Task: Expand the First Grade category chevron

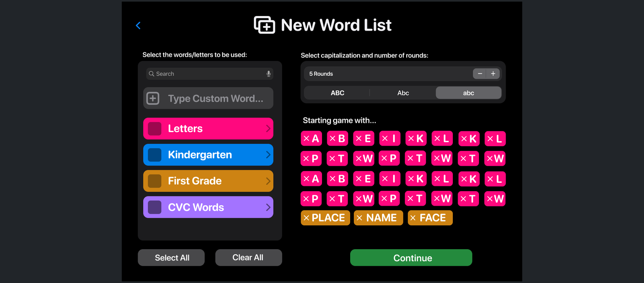Action: [x=268, y=181]
